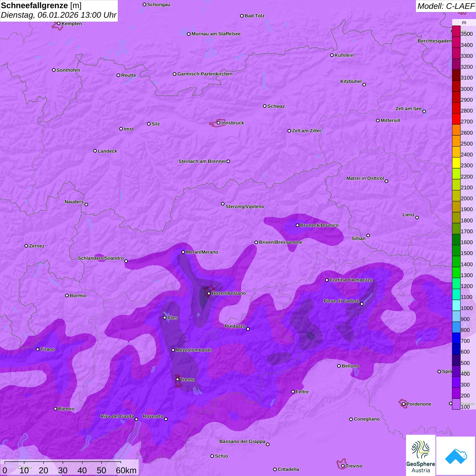Image resolution: width=476 pixels, height=476 pixels.
Task: Click the Pordenone city marker
Action: [x=404, y=404]
